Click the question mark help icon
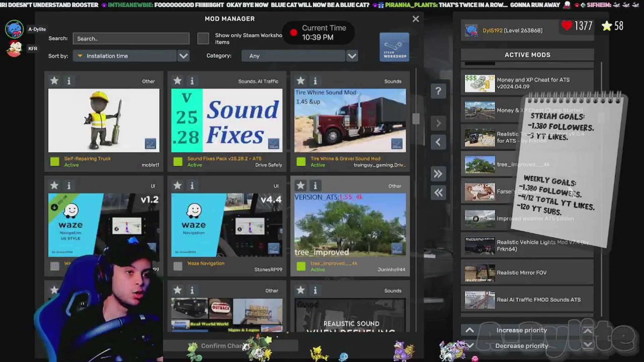Viewport: 644px width, 362px height. (x=438, y=91)
